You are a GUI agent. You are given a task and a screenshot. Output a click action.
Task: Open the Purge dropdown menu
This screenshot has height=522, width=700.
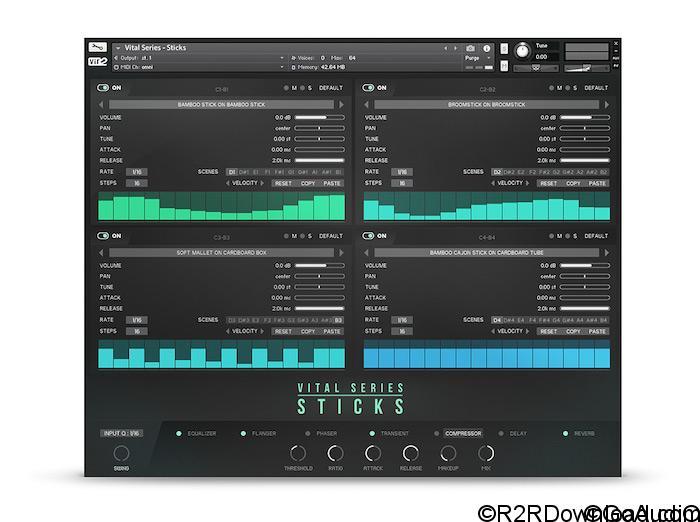(x=477, y=58)
